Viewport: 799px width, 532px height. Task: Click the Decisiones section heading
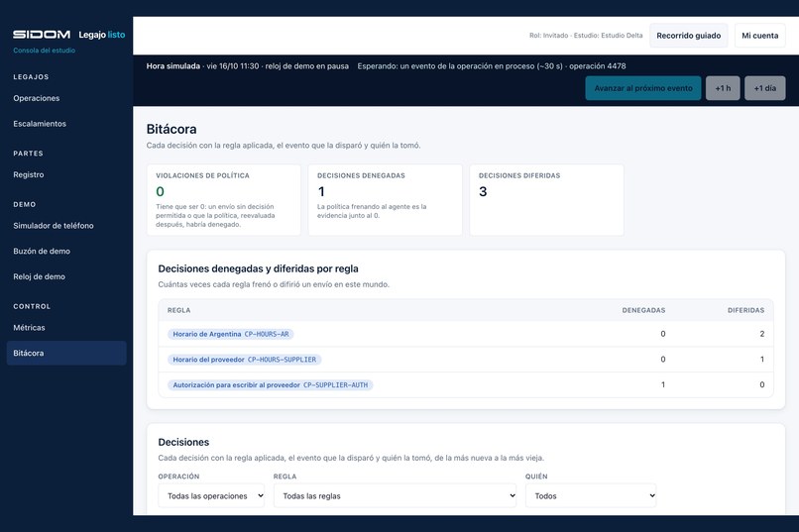pyautogui.click(x=183, y=442)
